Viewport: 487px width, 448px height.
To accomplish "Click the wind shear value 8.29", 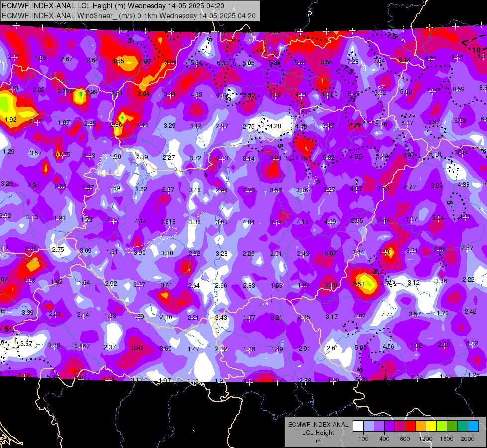I will (431, 58).
